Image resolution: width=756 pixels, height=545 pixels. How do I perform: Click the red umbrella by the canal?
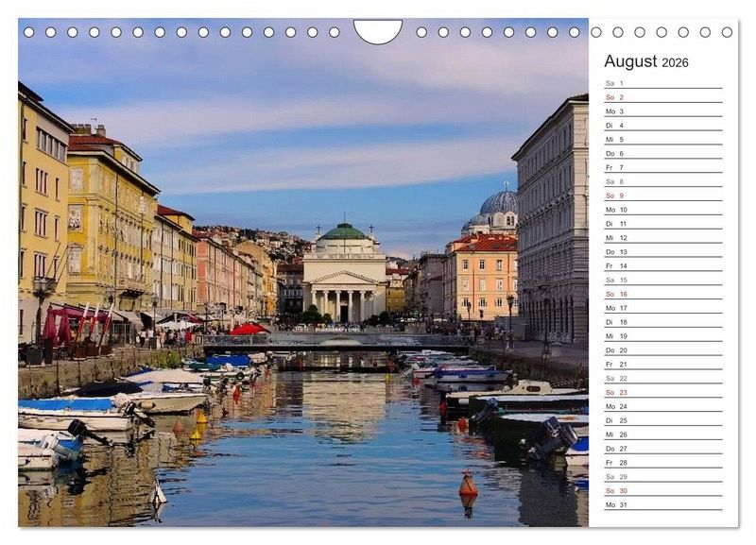248,329
